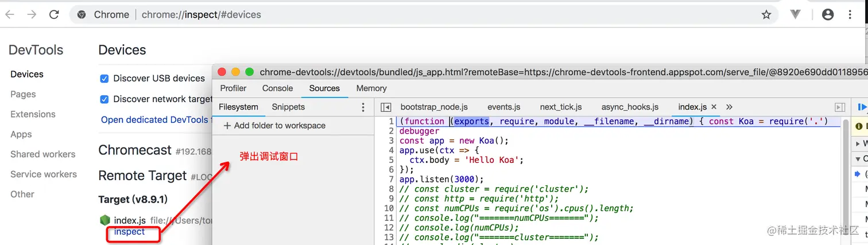
Task: Select Shared workers in the sidebar
Action: click(x=42, y=154)
